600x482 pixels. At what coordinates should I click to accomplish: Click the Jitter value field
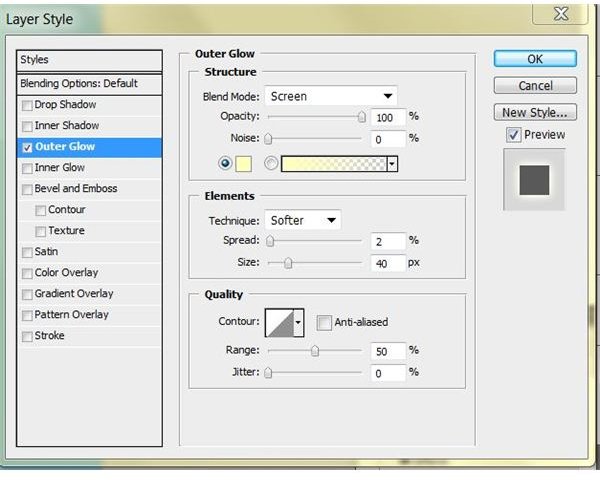click(388, 373)
